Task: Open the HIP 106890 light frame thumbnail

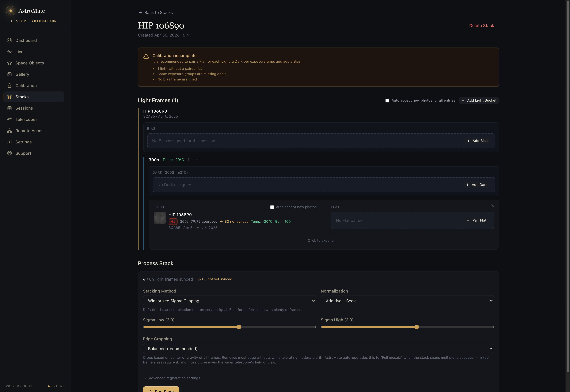Action: 160,218
